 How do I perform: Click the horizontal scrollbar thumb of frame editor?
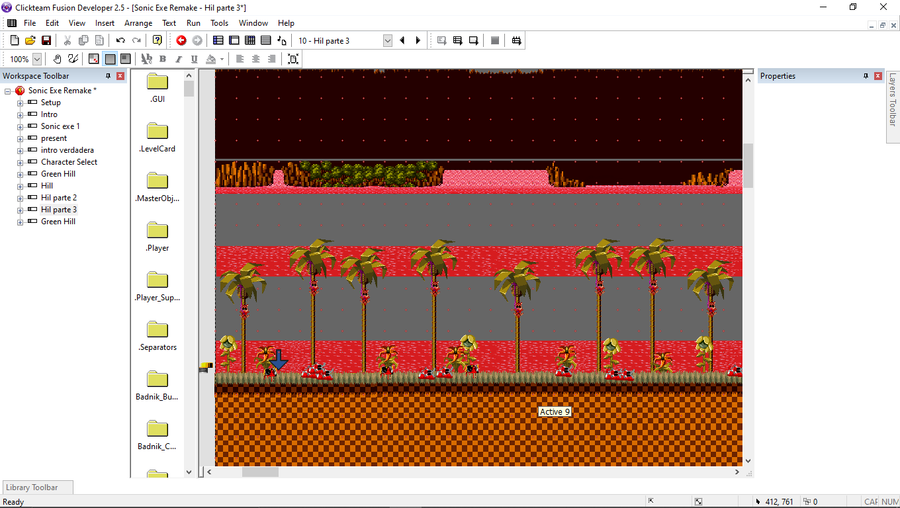[260, 472]
